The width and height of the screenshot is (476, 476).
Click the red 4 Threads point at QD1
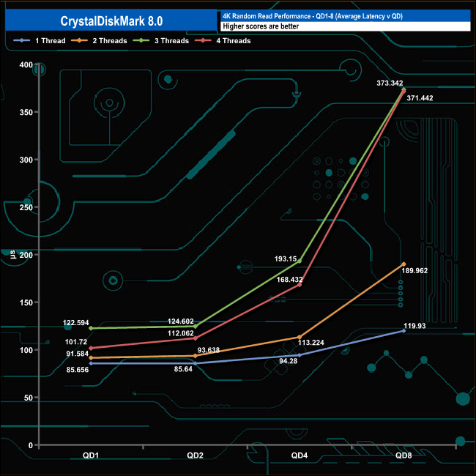tap(91, 348)
